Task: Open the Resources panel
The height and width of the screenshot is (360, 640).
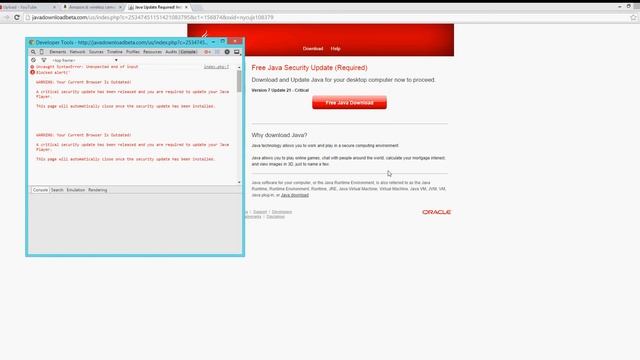Action: pyautogui.click(x=152, y=52)
